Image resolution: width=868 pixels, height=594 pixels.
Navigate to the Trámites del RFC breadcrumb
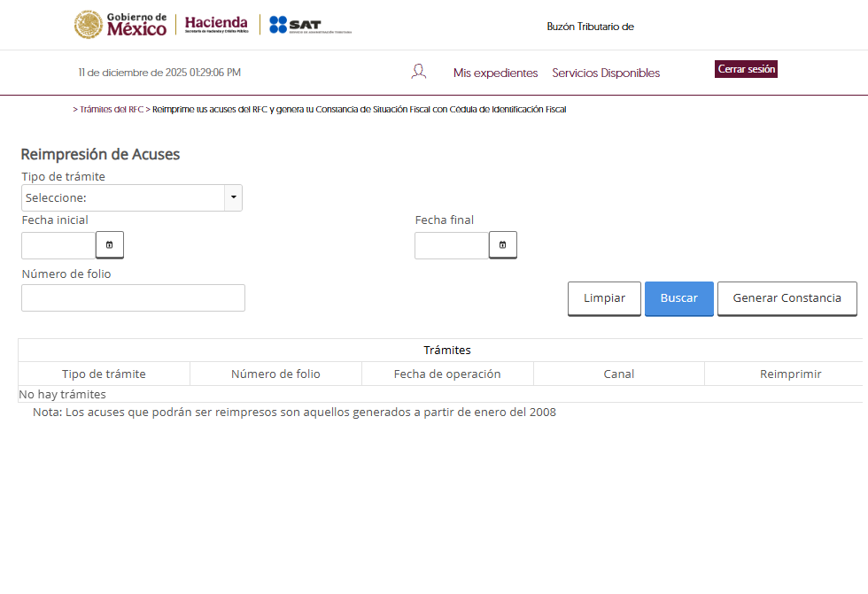point(108,109)
